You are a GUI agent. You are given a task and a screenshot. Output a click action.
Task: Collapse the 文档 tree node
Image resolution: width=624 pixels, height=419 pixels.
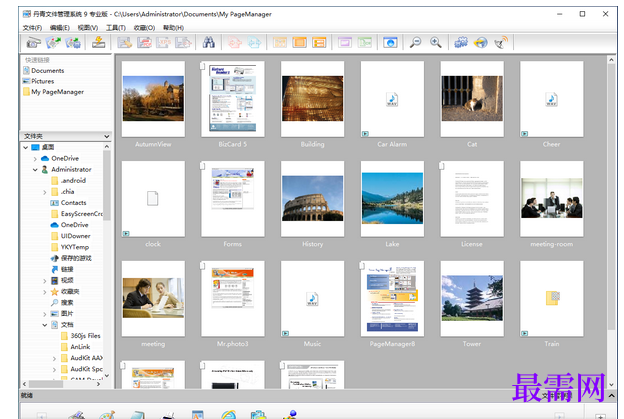click(45, 325)
